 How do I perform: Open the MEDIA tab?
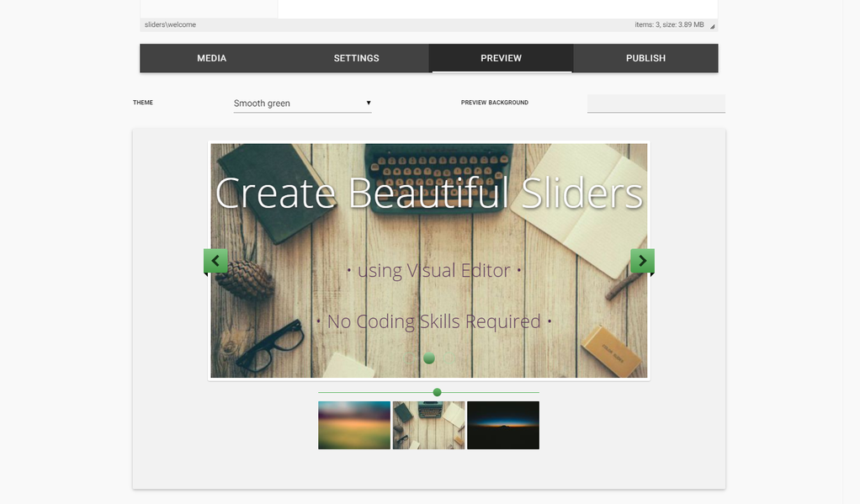pos(212,58)
